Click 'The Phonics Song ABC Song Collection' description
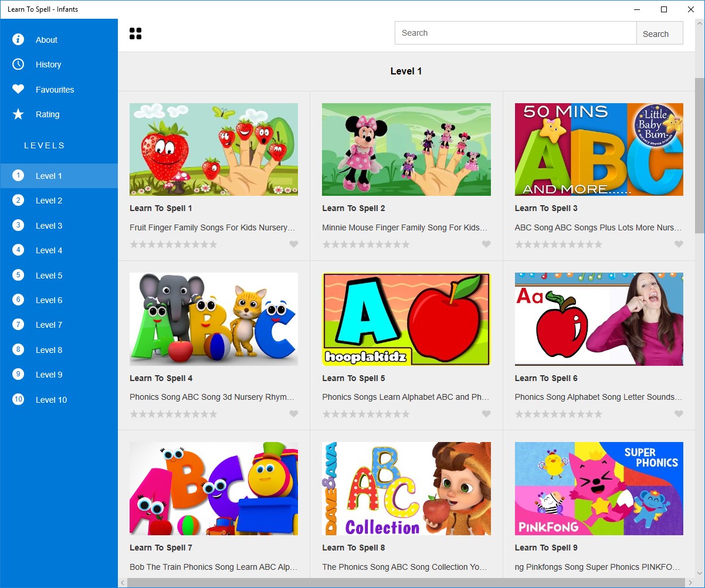 tap(404, 567)
